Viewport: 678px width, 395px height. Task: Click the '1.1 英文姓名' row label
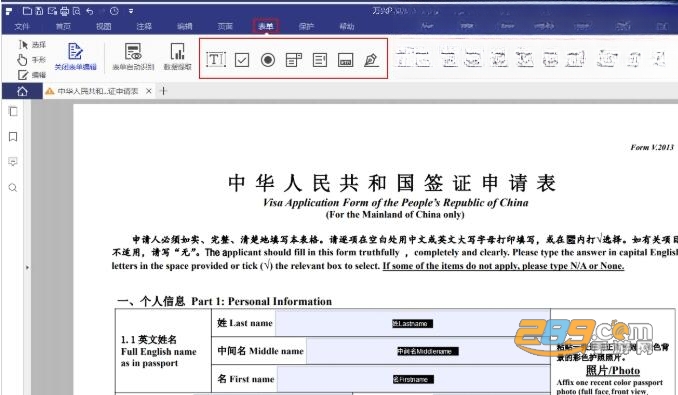149,339
